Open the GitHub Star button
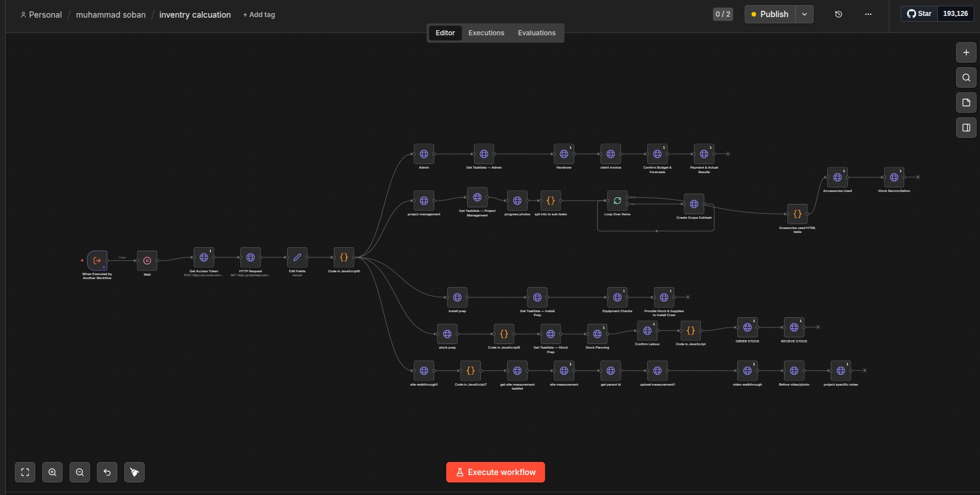Viewport: 980px width, 495px height. point(920,14)
